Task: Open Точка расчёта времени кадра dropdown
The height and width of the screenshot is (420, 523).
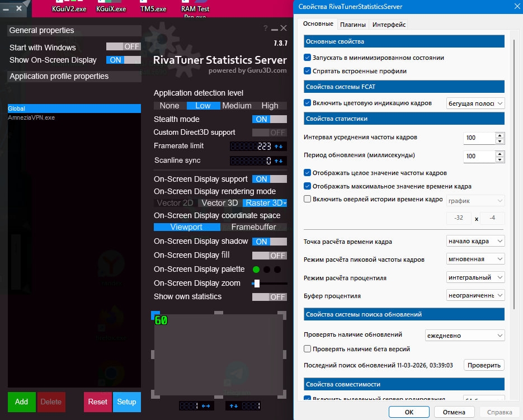Action: [x=475, y=241]
